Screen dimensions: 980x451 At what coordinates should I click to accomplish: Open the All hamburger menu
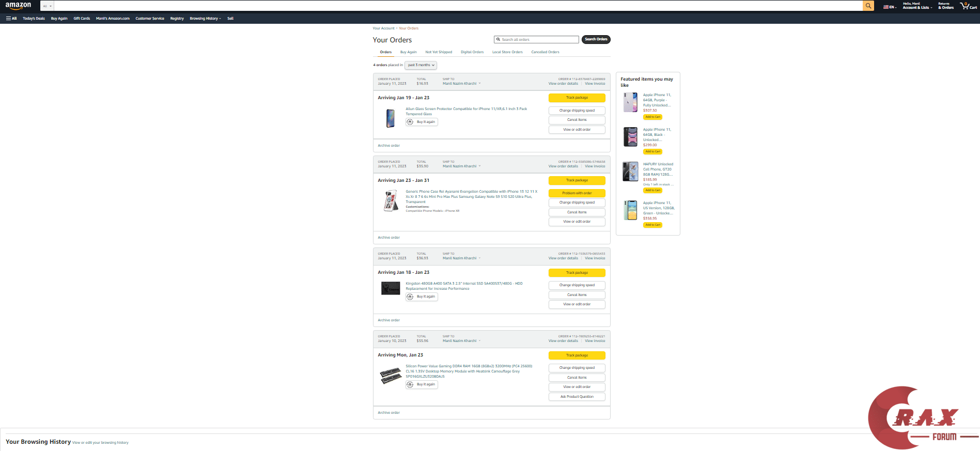[x=11, y=18]
